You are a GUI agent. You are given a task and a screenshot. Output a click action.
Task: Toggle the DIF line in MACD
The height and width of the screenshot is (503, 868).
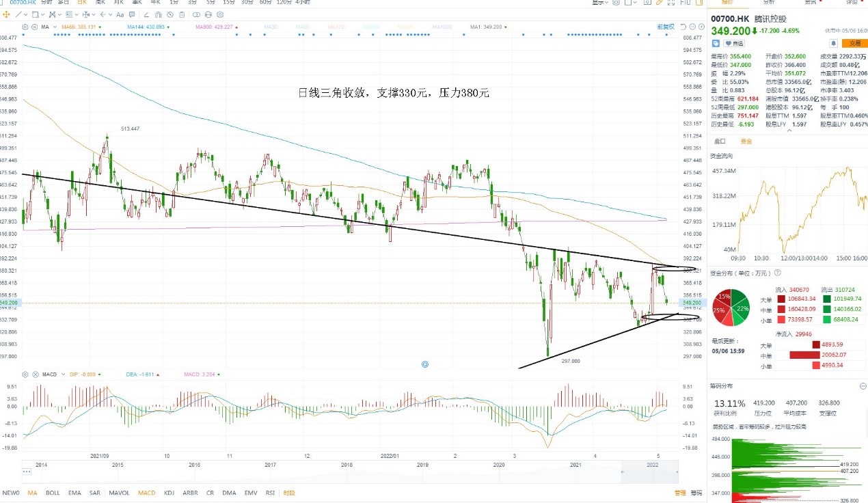[85, 375]
